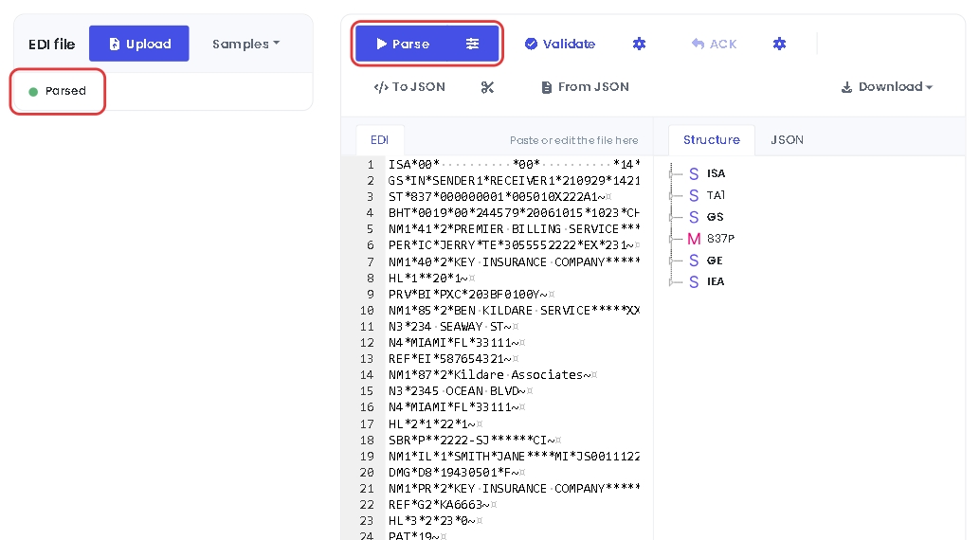The image size is (980, 540).
Task: Click the S icon beside GE
Action: tap(694, 261)
